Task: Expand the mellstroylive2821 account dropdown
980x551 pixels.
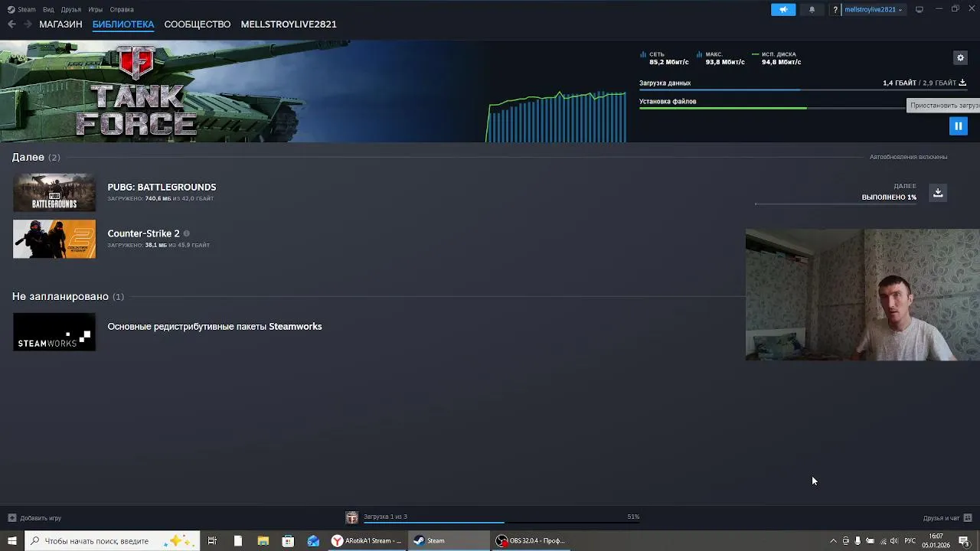Action: click(874, 10)
